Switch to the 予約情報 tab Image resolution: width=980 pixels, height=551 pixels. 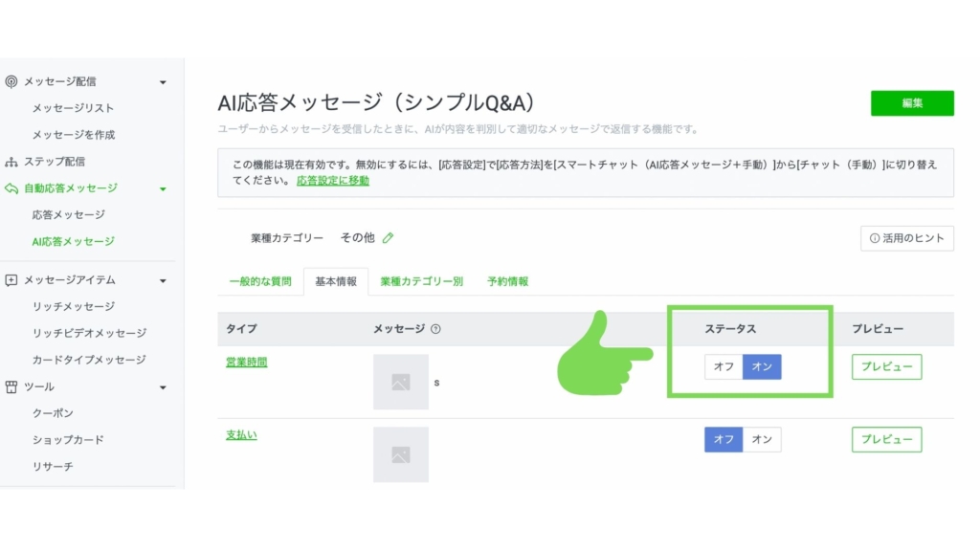pos(507,281)
